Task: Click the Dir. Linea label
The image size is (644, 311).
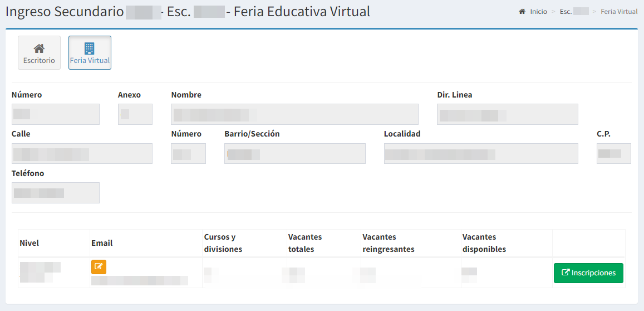Action: click(x=455, y=95)
